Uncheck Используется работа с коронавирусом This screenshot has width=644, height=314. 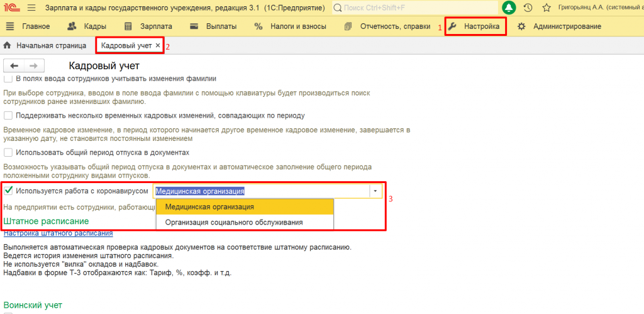click(x=8, y=191)
